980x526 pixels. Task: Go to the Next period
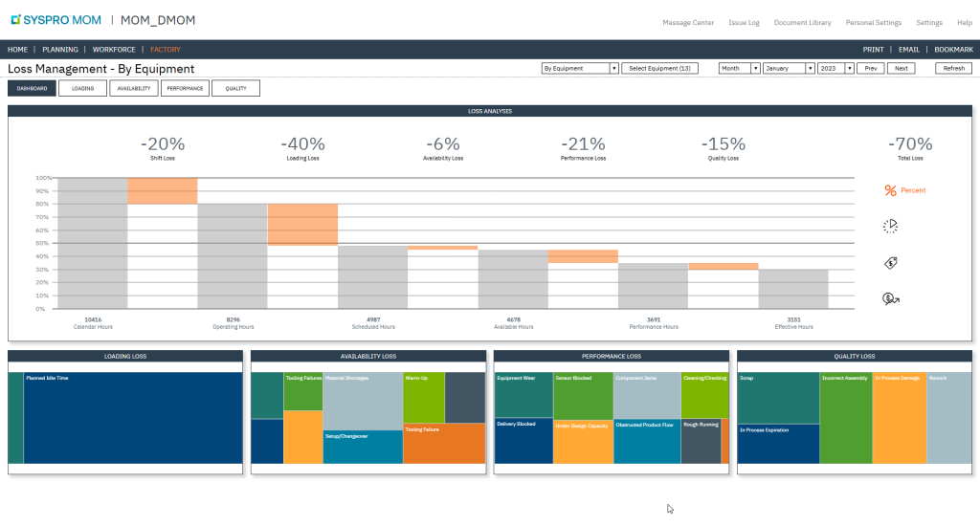[x=901, y=68]
